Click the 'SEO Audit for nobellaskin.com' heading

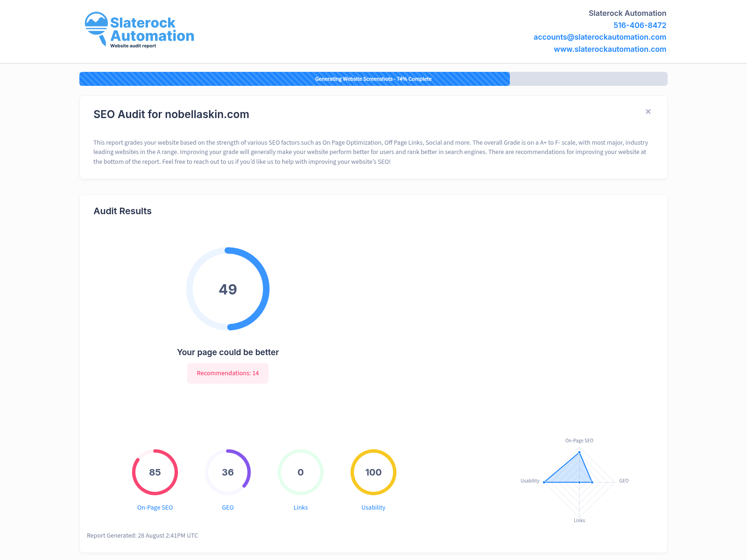[171, 114]
